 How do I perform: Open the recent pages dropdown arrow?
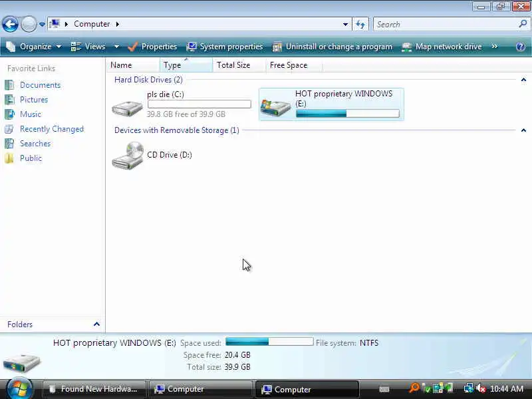42,25
